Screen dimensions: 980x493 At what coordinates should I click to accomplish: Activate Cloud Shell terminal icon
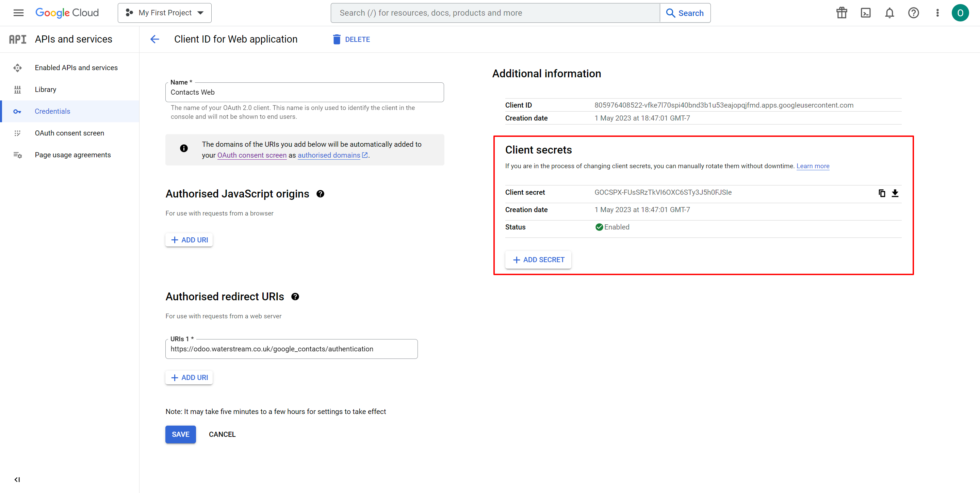pos(865,13)
